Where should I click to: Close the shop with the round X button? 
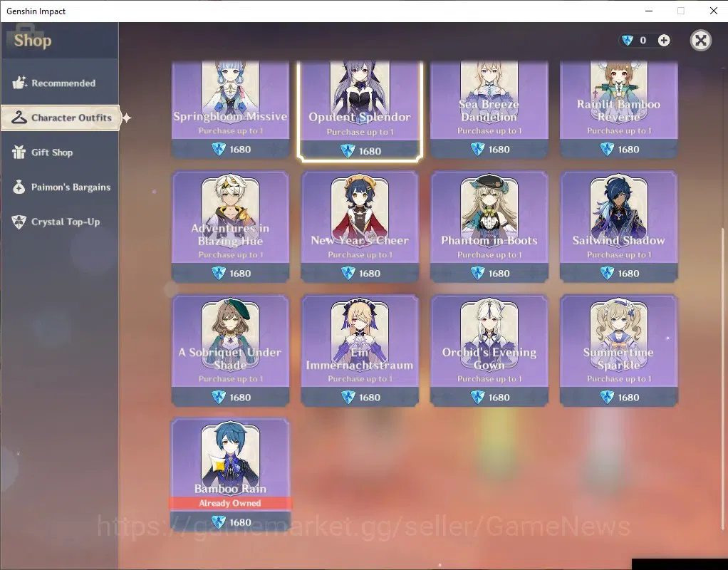point(701,41)
